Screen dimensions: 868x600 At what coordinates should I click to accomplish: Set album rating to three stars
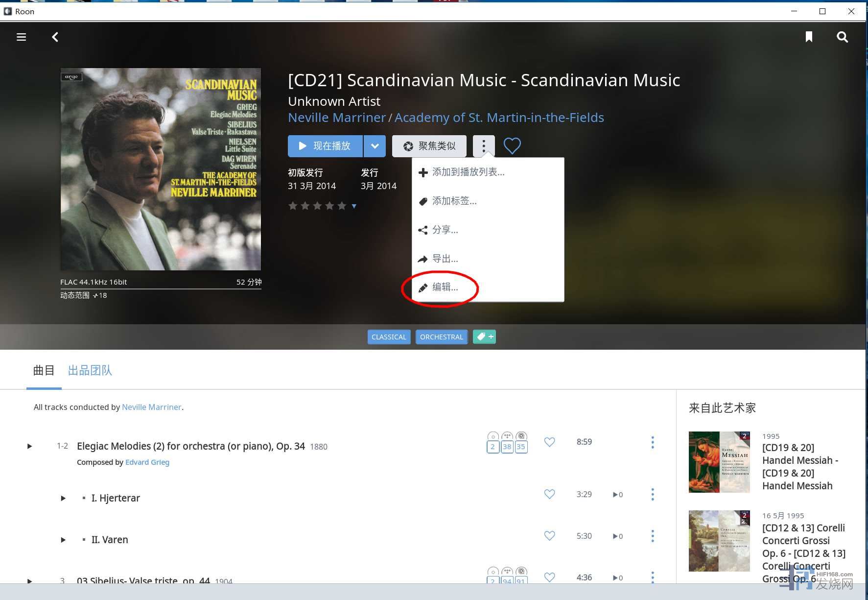click(x=317, y=206)
